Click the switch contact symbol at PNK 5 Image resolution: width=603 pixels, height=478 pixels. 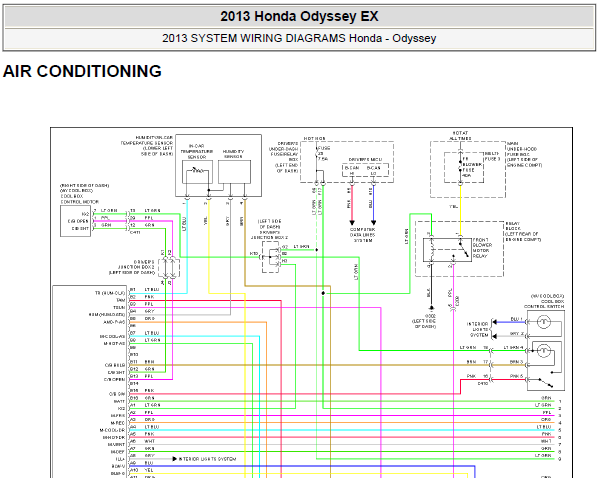point(546,383)
